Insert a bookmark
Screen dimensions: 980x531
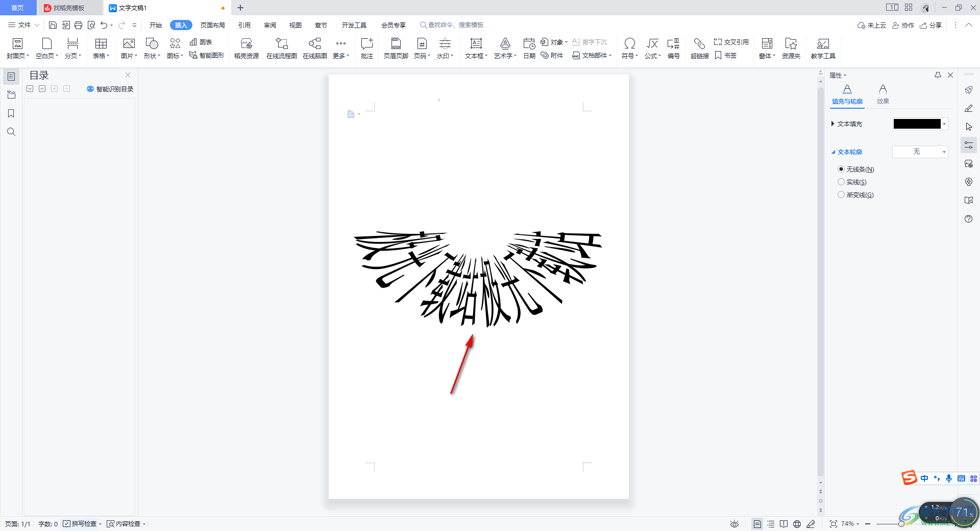pos(726,55)
